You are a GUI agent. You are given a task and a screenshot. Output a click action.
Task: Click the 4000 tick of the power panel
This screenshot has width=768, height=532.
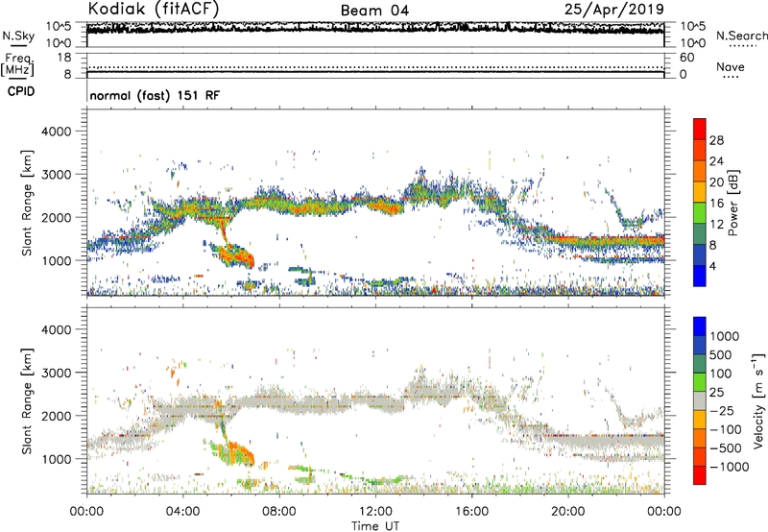tap(56, 132)
